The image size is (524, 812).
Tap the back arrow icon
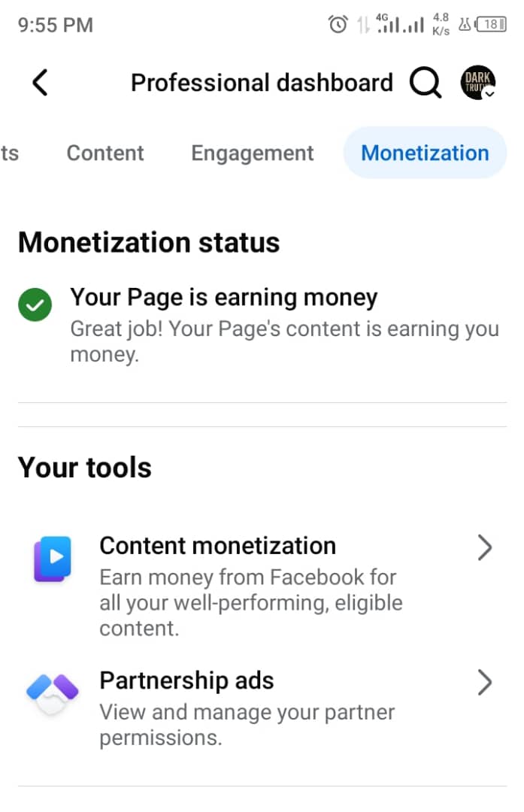pyautogui.click(x=41, y=83)
